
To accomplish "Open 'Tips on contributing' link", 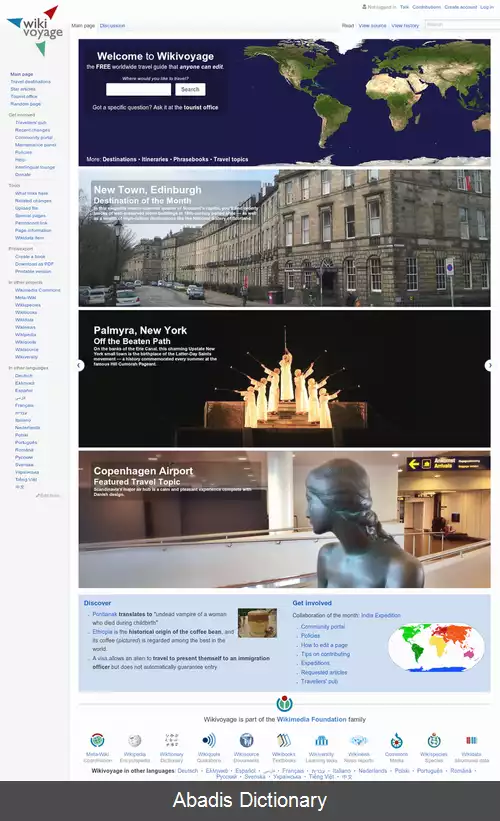I will click(x=325, y=654).
